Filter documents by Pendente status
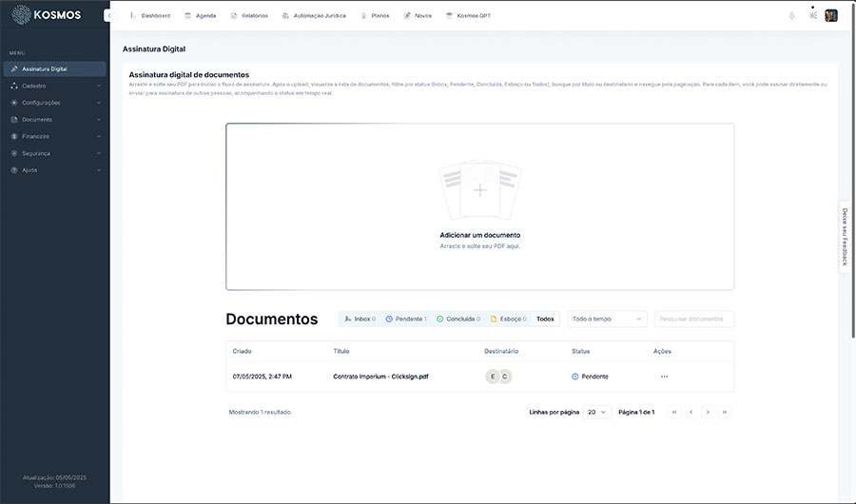Viewport: 856px width, 504px height. click(406, 319)
